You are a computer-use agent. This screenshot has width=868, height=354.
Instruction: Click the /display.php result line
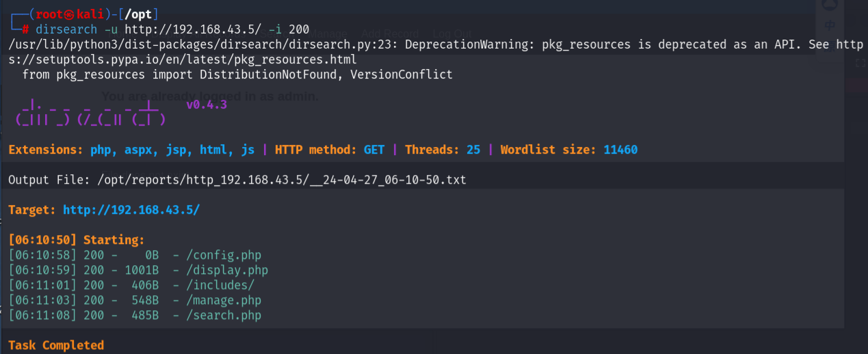[138, 270]
